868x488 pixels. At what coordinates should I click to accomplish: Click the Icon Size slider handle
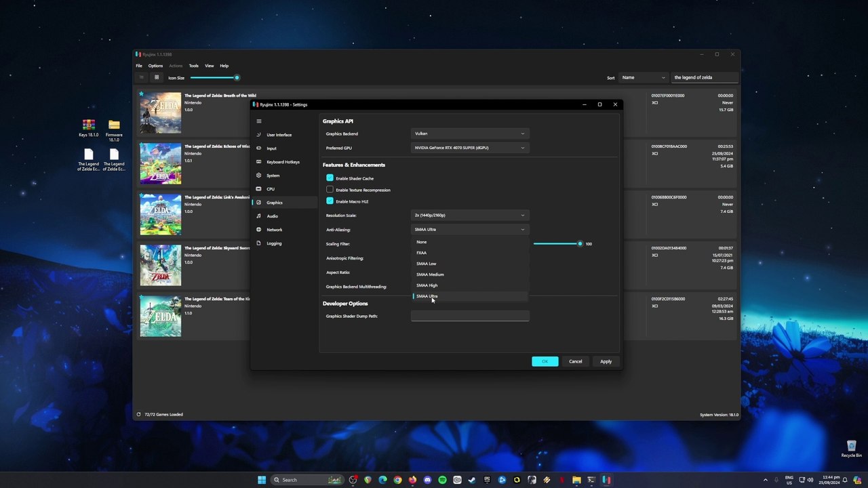pyautogui.click(x=237, y=77)
